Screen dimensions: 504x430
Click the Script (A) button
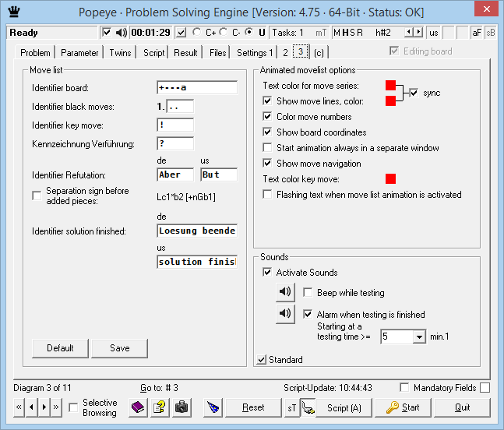tap(344, 407)
